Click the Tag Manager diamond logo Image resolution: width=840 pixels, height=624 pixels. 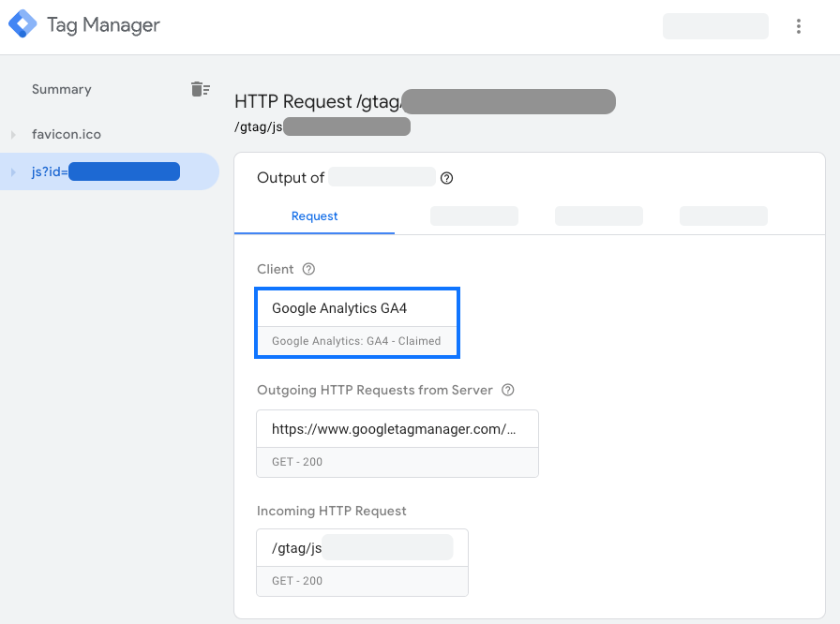(x=22, y=24)
